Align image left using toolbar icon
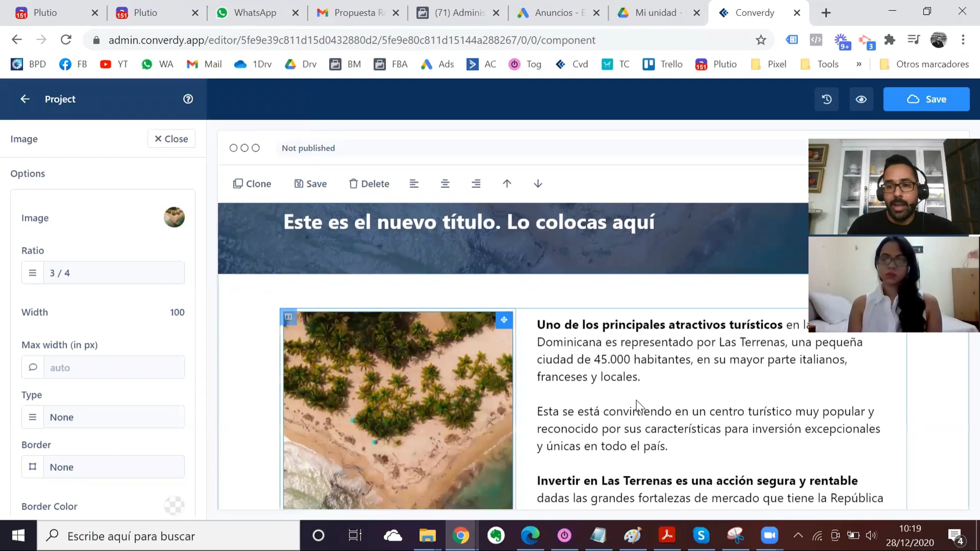This screenshot has height=551, width=980. tap(414, 184)
